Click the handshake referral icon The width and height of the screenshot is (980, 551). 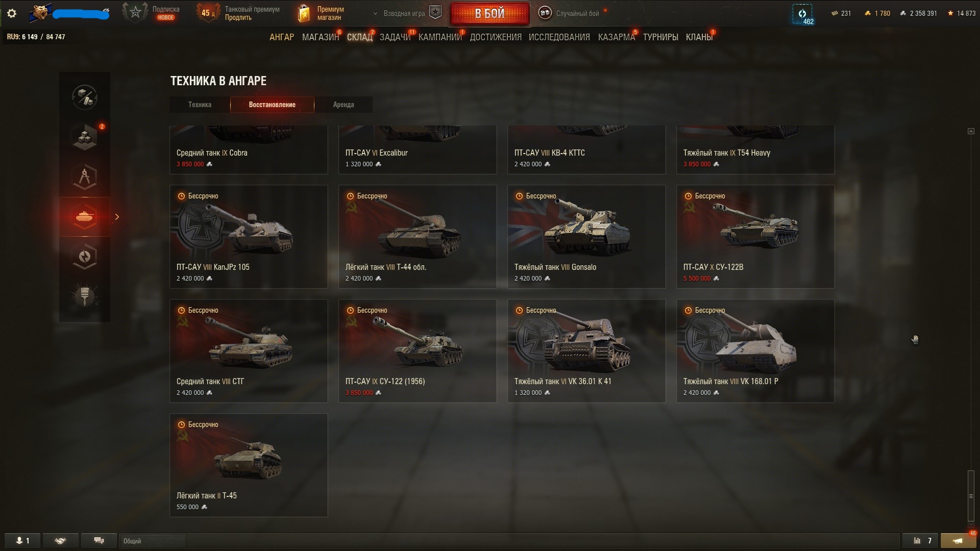(60, 540)
